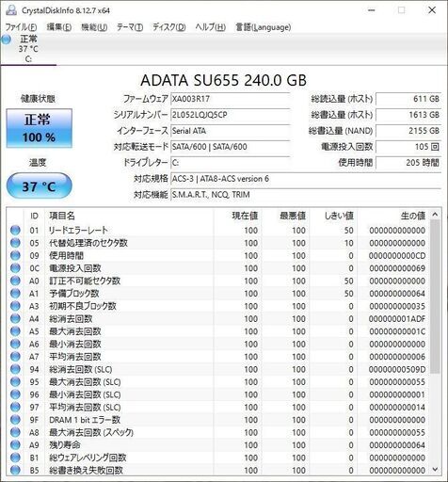Viewport: 448px width, 482px height.
Task: Click the interface field Serial ATA
Action: click(231, 131)
